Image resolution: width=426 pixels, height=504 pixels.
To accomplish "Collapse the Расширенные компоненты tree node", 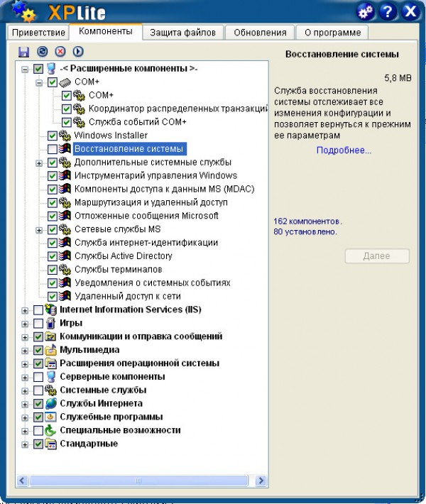I will click(25, 69).
